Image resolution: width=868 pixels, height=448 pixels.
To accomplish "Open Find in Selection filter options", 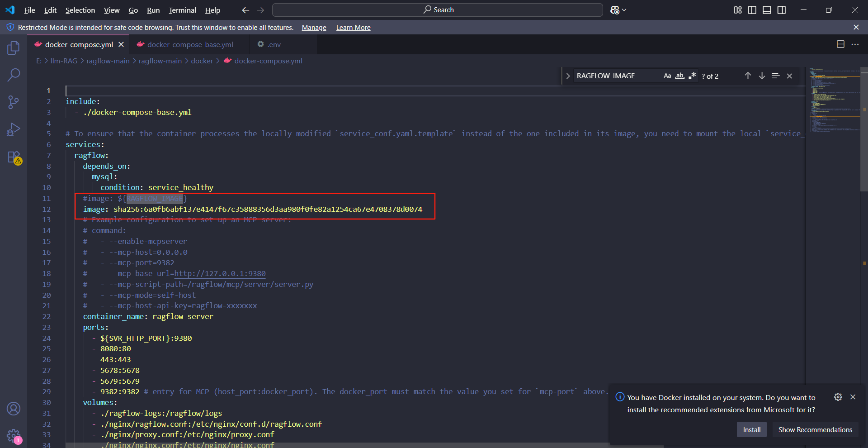I will [x=776, y=76].
